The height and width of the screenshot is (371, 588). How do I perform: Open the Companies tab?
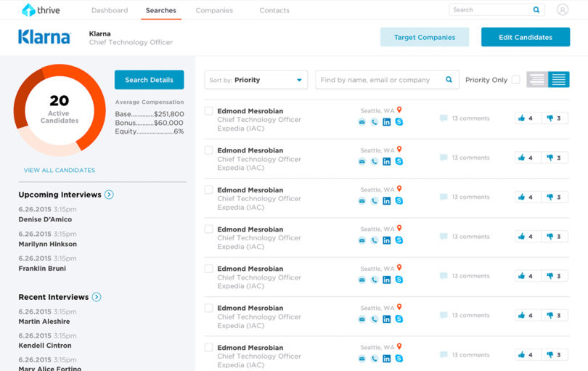click(214, 10)
